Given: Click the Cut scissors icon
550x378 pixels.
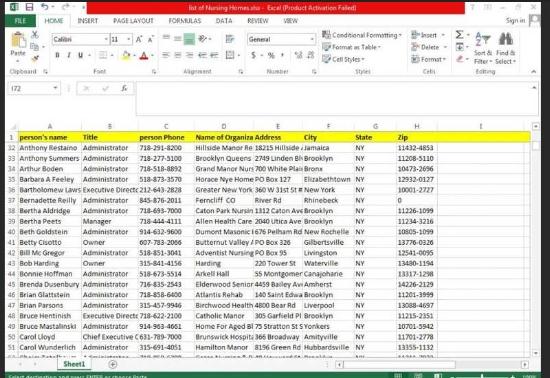Looking at the screenshot, I should tap(34, 34).
